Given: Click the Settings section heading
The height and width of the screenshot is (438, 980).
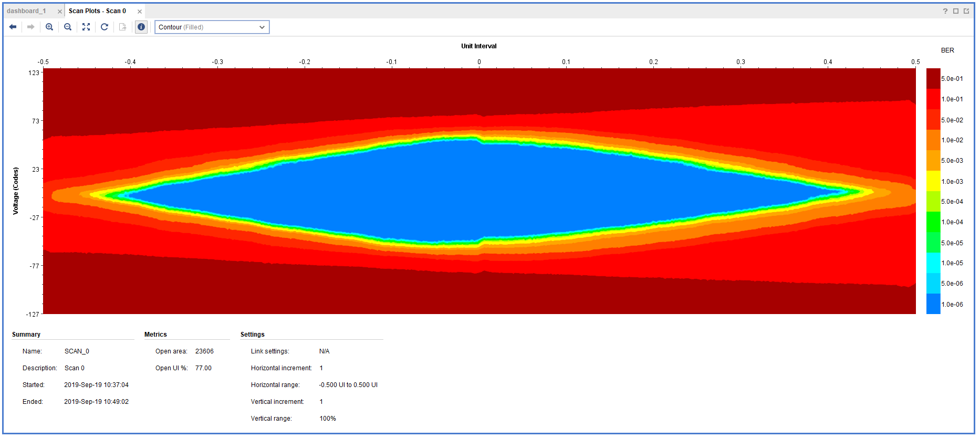Looking at the screenshot, I should tap(253, 335).
